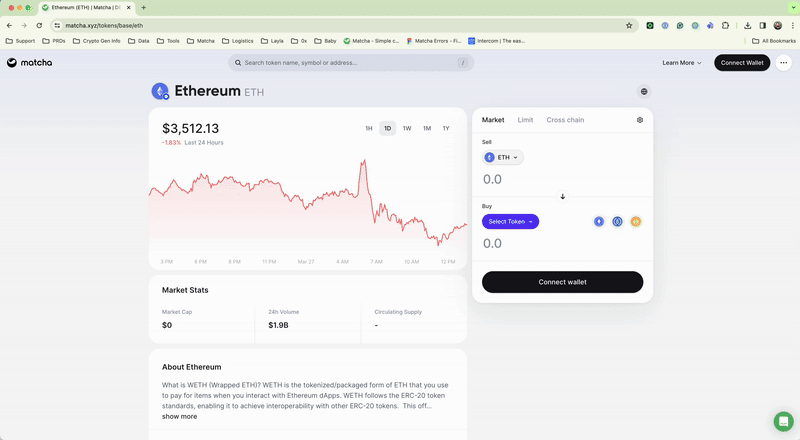800x440 pixels.
Task: Click the Matcha logo
Action: [29, 63]
